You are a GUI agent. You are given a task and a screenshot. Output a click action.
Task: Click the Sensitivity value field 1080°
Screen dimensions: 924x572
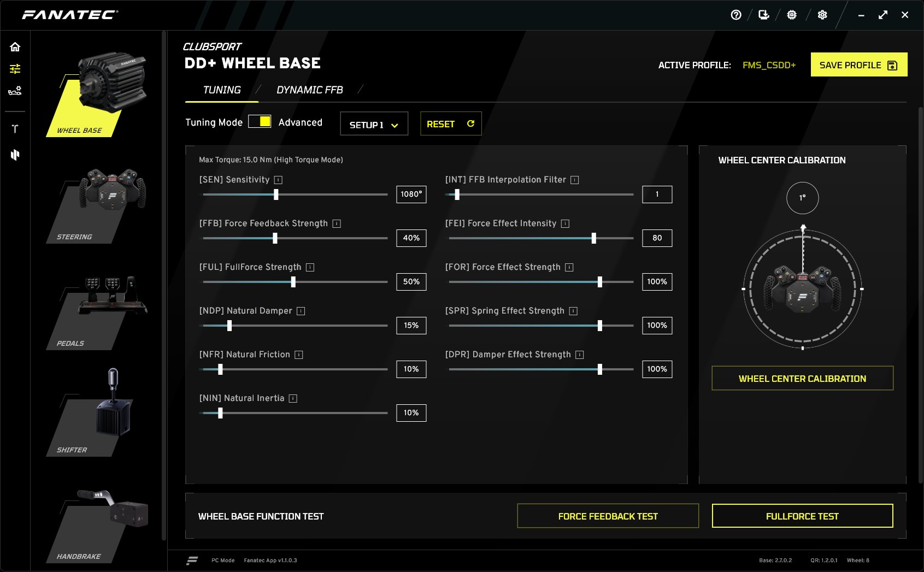click(411, 194)
